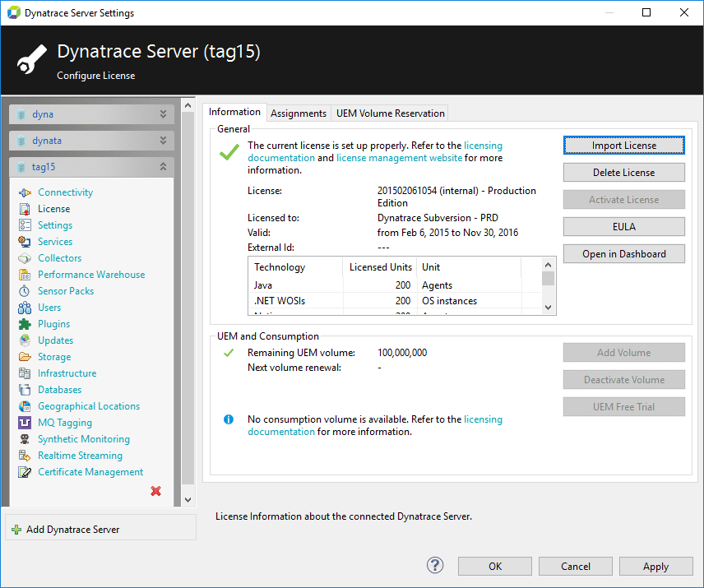
Task: Click the dyna server icon
Action: (x=21, y=115)
